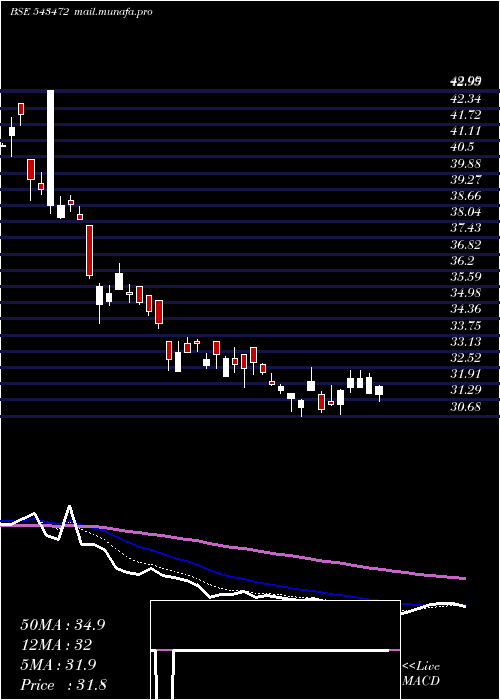Viewport: 500px width, 700px height.
Task: Click the long red candle falling to 36.2
Action: [x=89, y=250]
